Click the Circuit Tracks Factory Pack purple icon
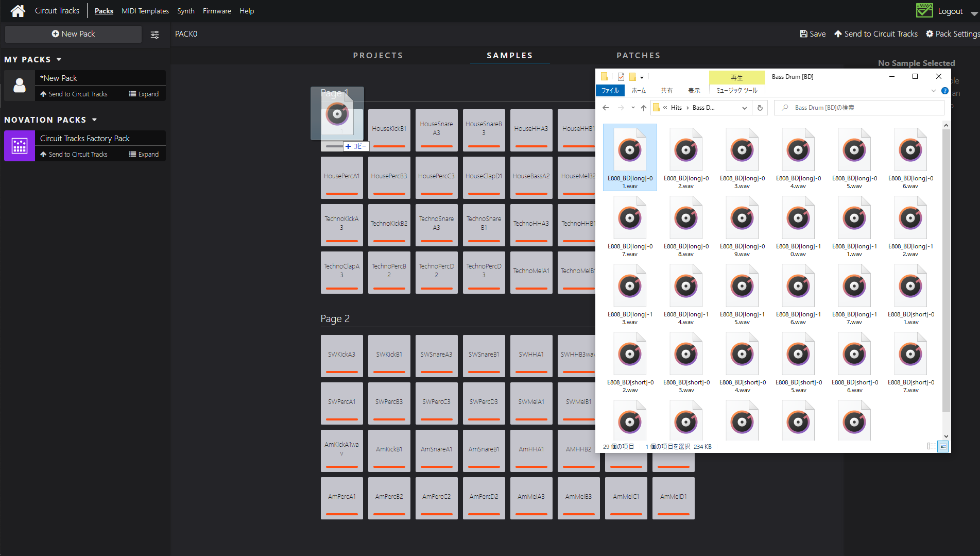The width and height of the screenshot is (980, 556). (x=20, y=146)
